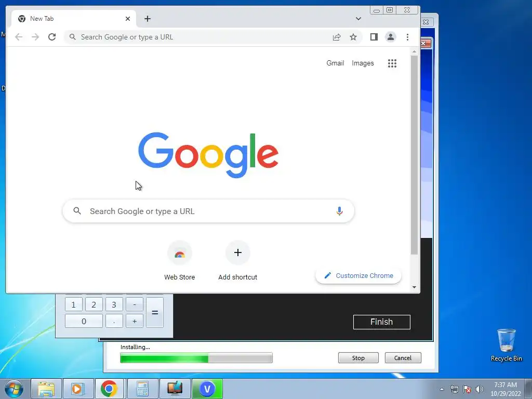Click calculator minus key
Screen dimensions: 532x399
pyautogui.click(x=135, y=304)
